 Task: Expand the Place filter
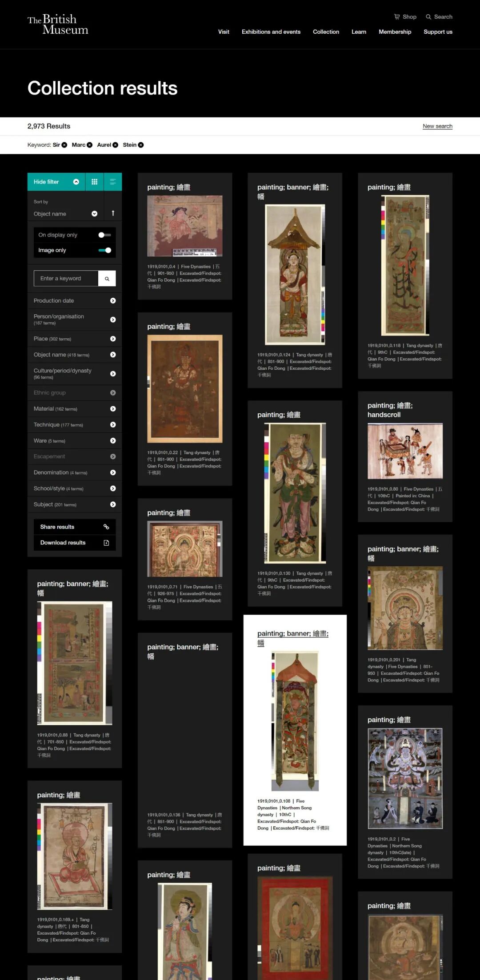pyautogui.click(x=75, y=339)
